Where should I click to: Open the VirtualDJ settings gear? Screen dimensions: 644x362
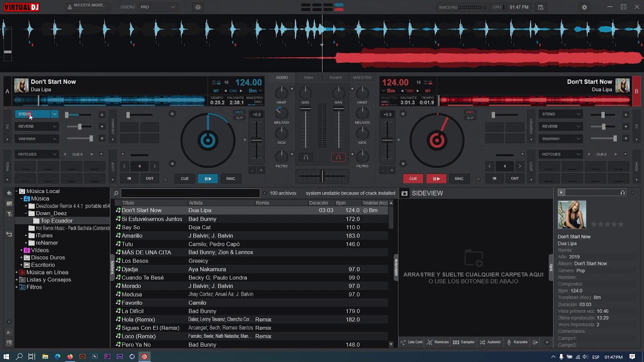[x=584, y=7]
